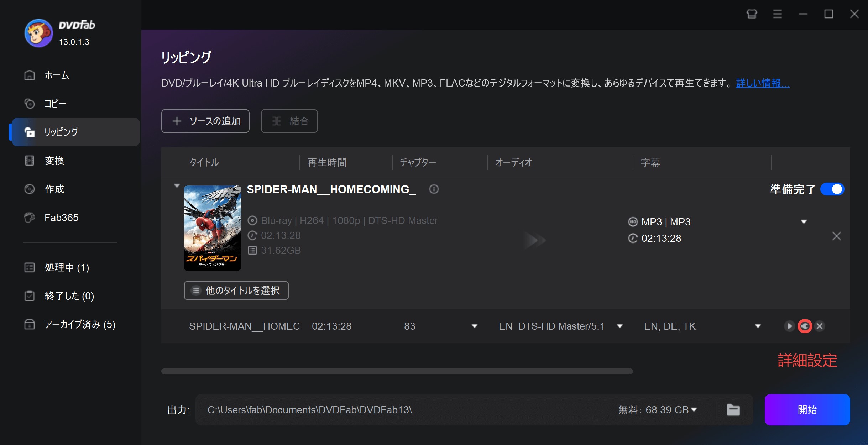Screen dimensions: 868x445
Task: Toggle the 準備完了 ready switch
Action: pos(832,189)
